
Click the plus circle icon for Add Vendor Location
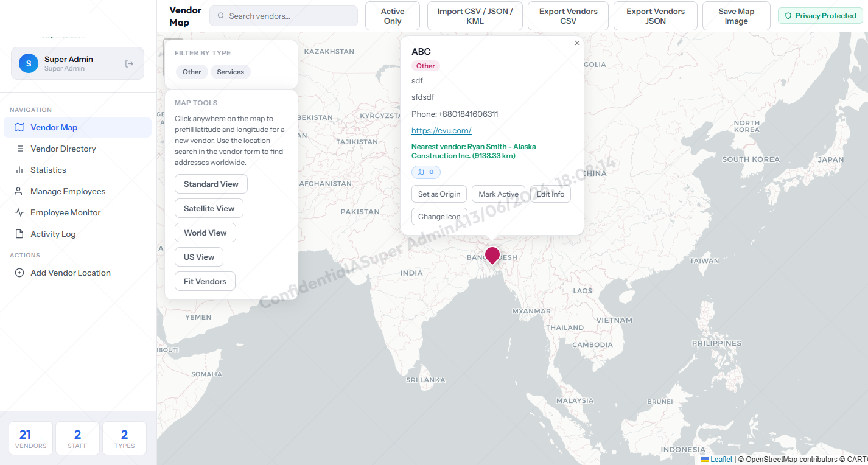[x=19, y=273]
